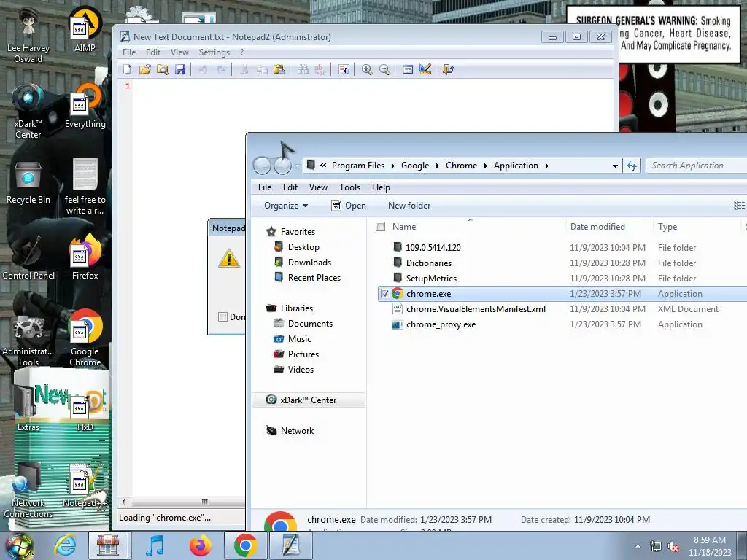Open the Explorer File menu
This screenshot has width=747, height=560.
coord(265,187)
